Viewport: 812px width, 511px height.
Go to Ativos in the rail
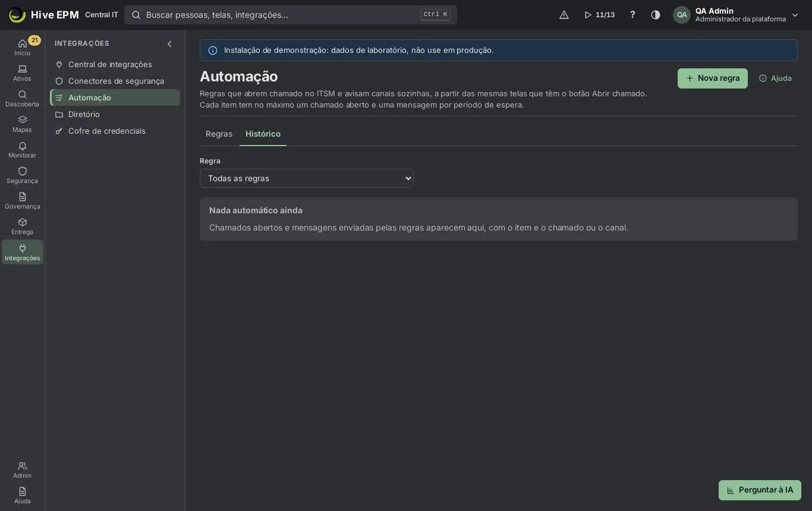pos(22,73)
